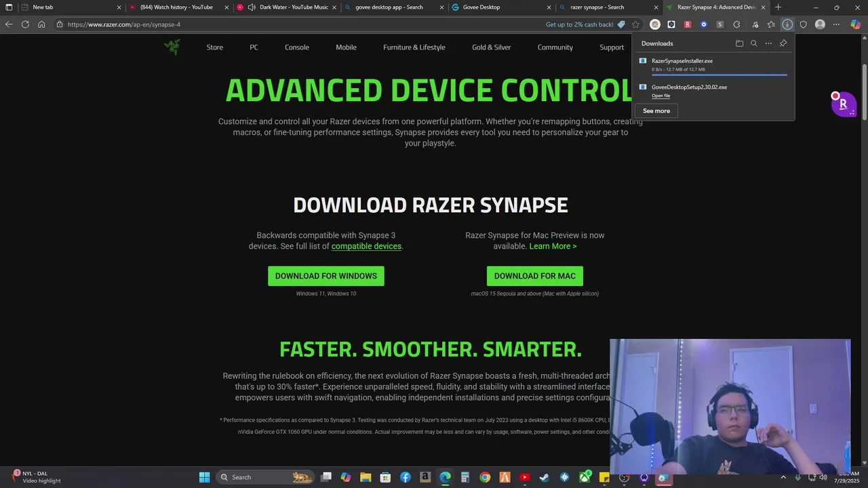Open Store menu in Razer navigation
Viewport: 868px width, 488px height.
pos(215,47)
